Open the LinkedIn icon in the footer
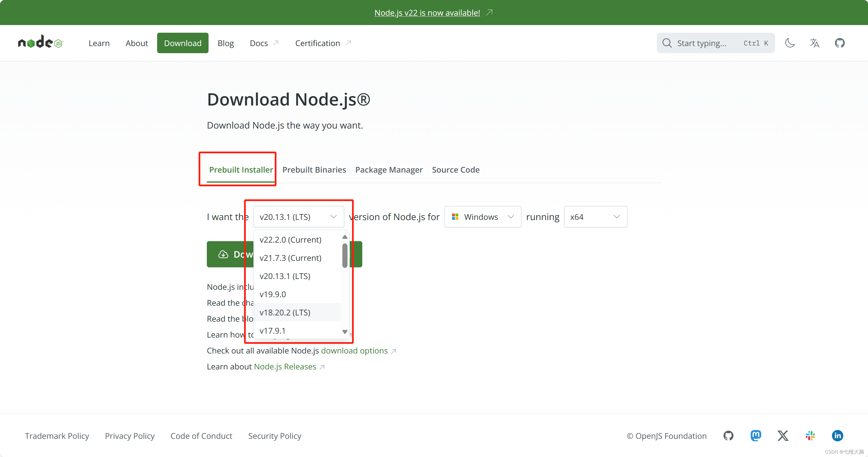This screenshot has height=457, width=868. tap(837, 435)
